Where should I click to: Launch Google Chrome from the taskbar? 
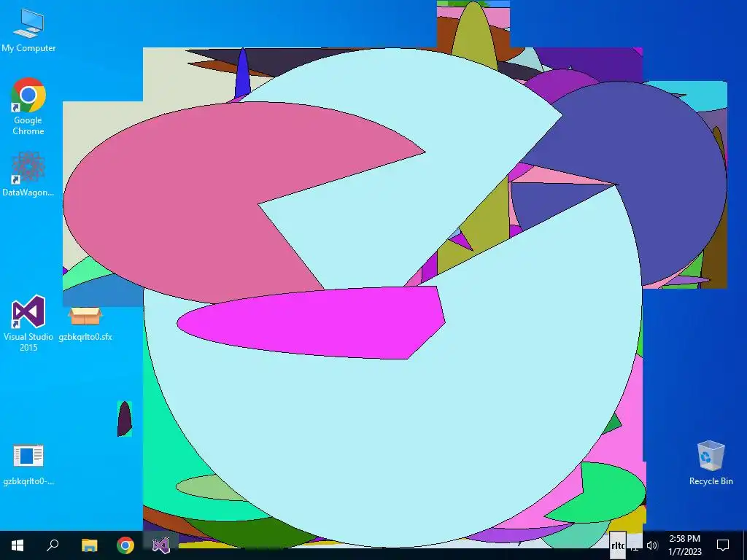click(125, 545)
